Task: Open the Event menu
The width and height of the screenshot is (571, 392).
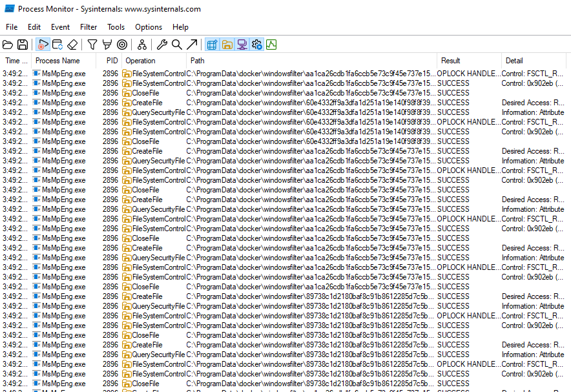Action: pos(60,27)
